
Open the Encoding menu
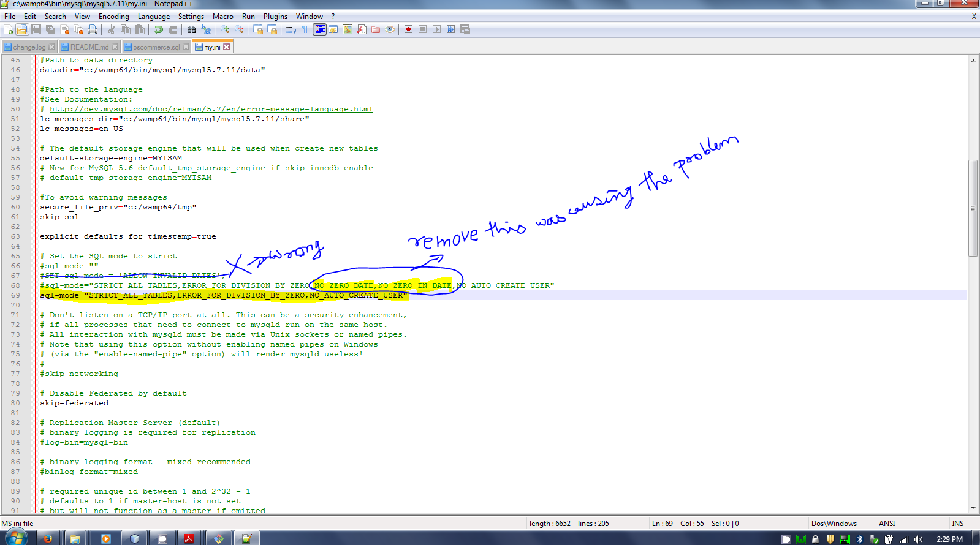click(114, 17)
